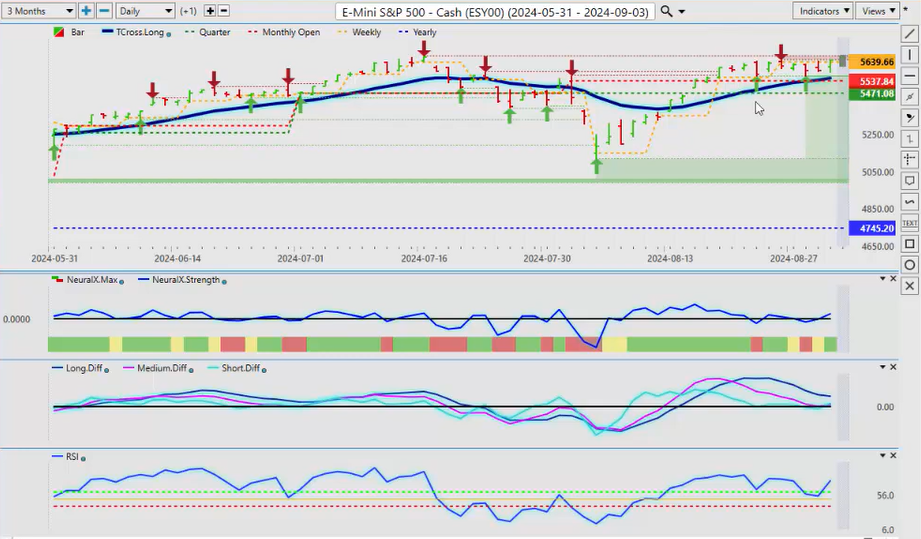Click the blue plus range button
Screen dimensions: 921x539
pyautogui.click(x=86, y=11)
